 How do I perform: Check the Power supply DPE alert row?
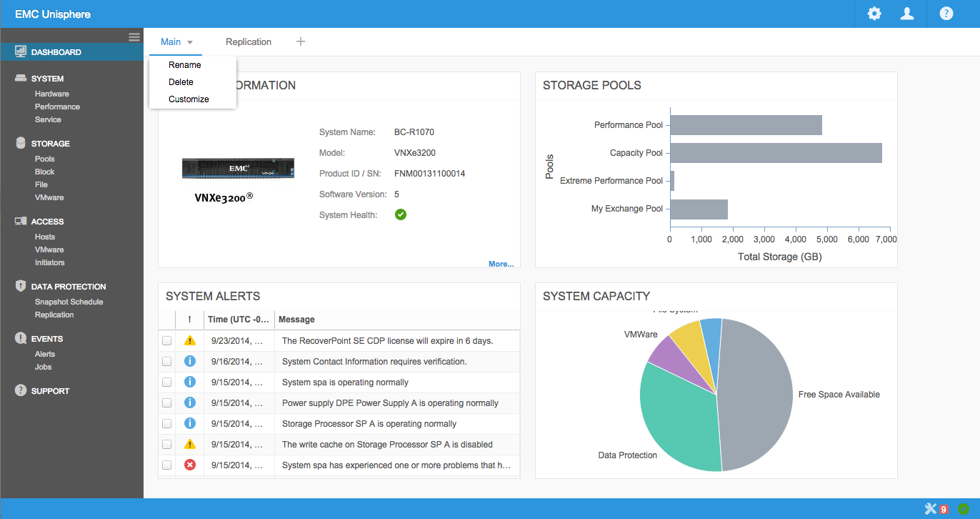[166, 402]
